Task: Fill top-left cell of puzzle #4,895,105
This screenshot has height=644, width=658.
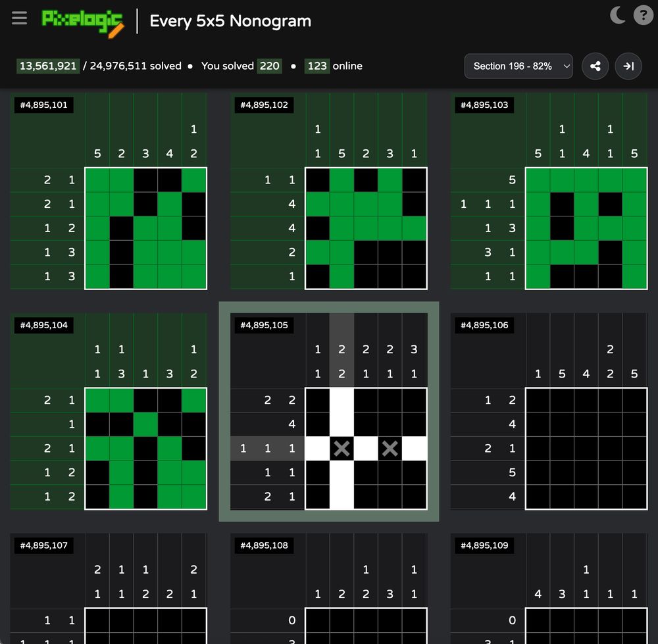Action: coord(318,400)
